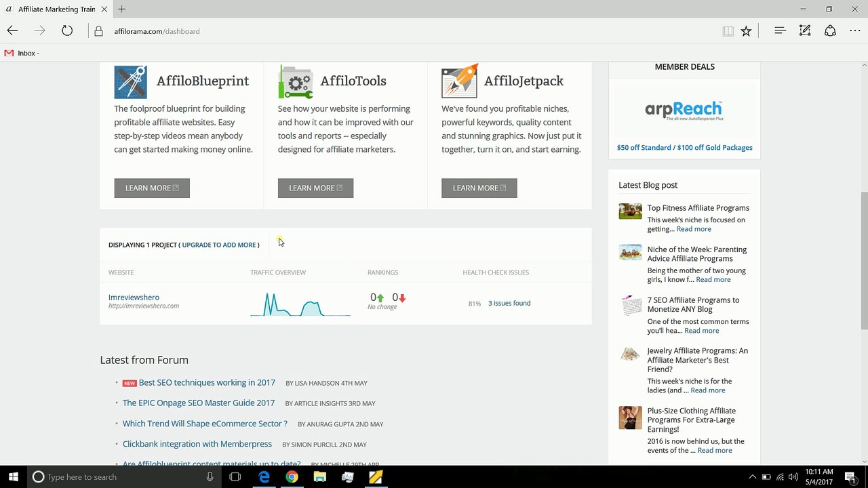Click the Parenting Advice post thumbnail
Image resolution: width=868 pixels, height=488 pixels.
tap(630, 253)
